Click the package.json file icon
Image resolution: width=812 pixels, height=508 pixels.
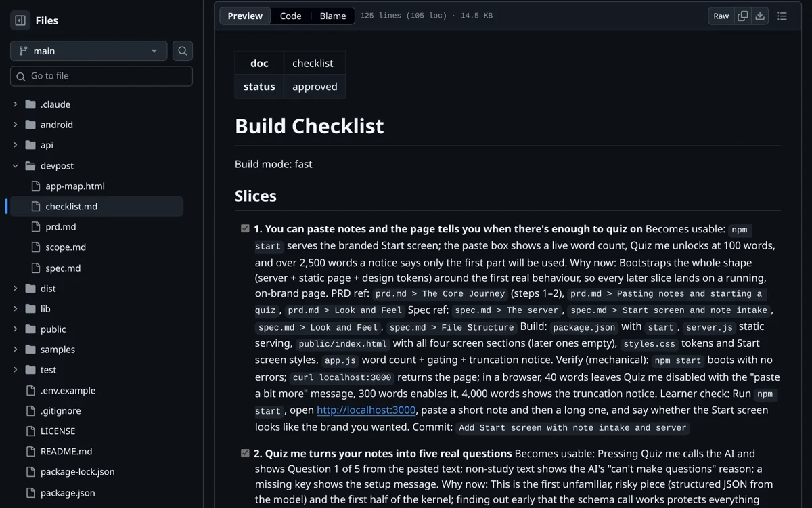tap(30, 493)
